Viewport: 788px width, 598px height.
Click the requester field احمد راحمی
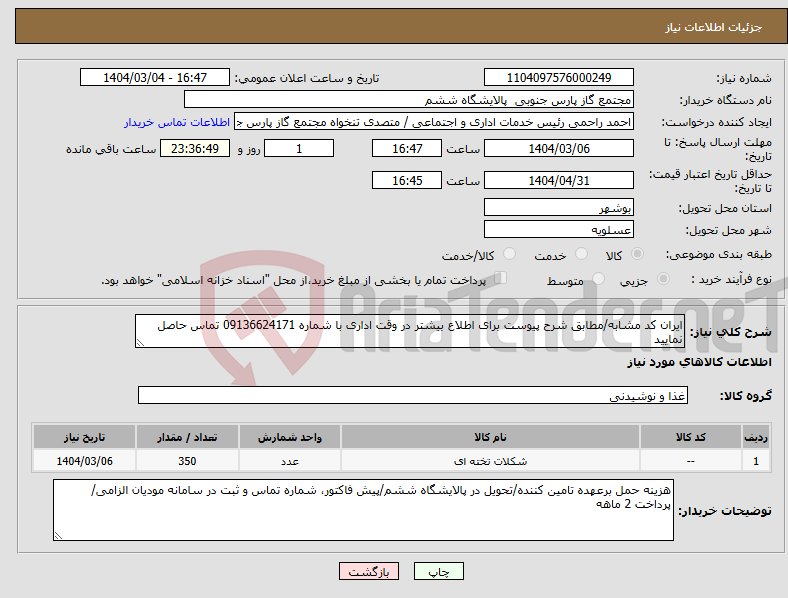[434, 122]
